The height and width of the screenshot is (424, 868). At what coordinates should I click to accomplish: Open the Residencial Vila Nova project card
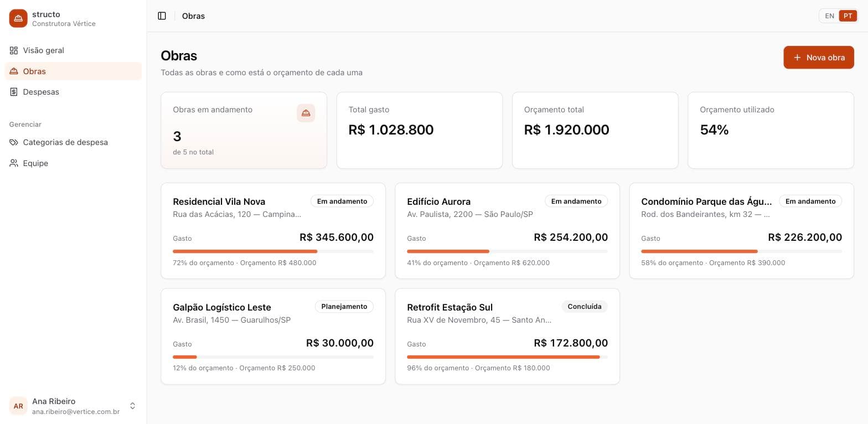(x=273, y=231)
